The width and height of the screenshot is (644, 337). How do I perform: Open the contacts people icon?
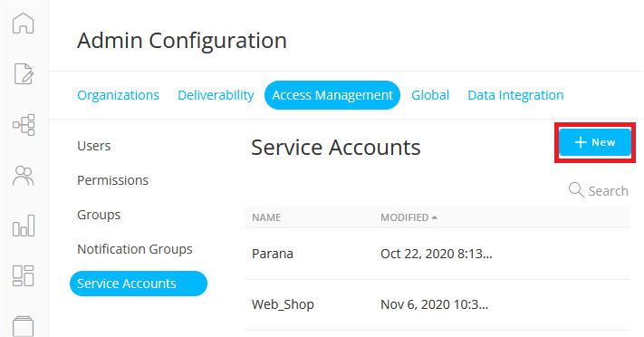point(24,176)
